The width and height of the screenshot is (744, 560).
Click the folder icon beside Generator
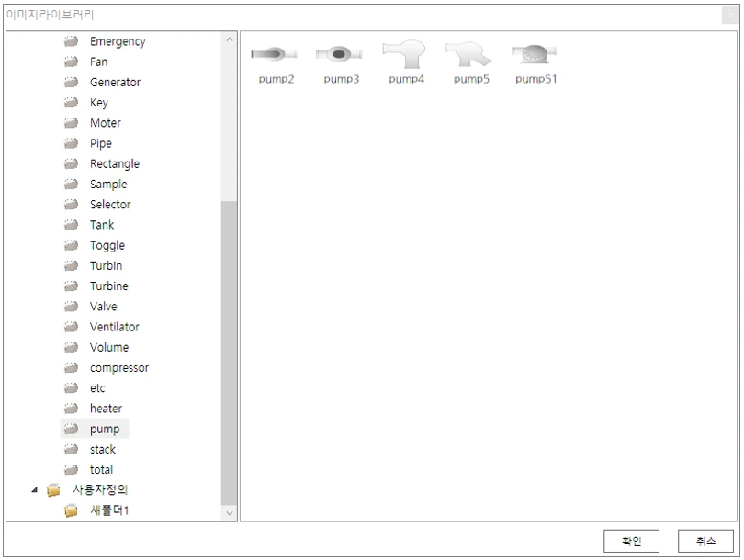point(71,82)
